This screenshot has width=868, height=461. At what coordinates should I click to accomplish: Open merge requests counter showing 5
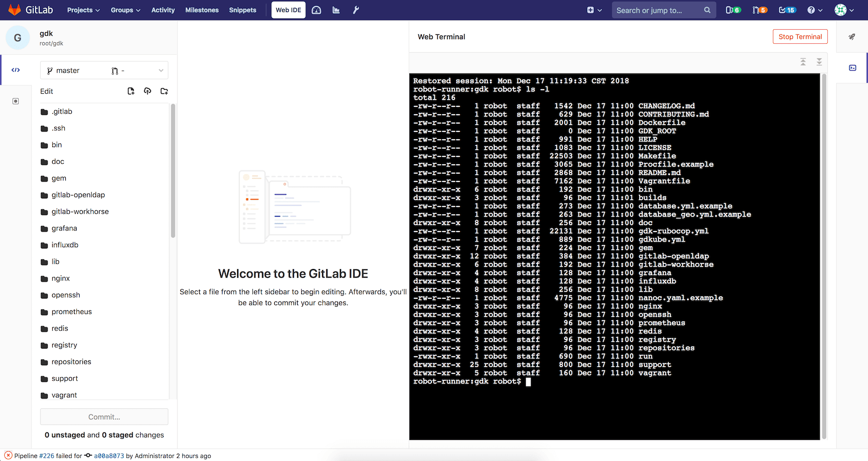(760, 10)
